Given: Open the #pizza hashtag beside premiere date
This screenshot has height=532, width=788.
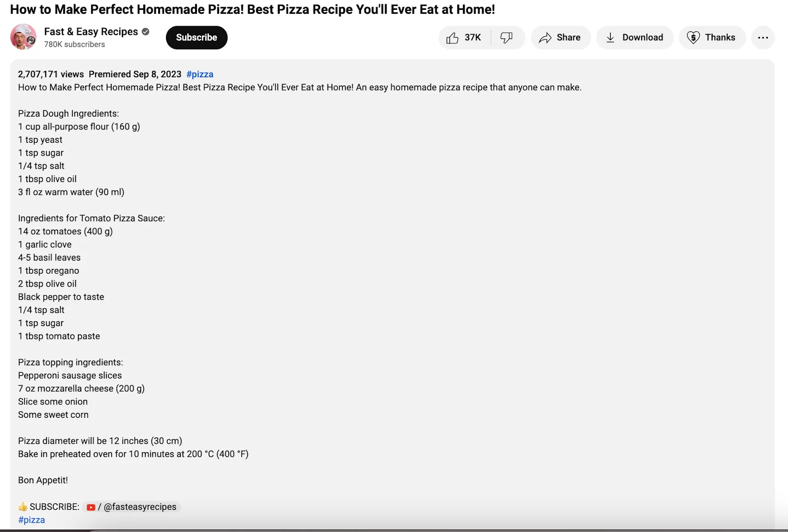Looking at the screenshot, I should coord(199,74).
